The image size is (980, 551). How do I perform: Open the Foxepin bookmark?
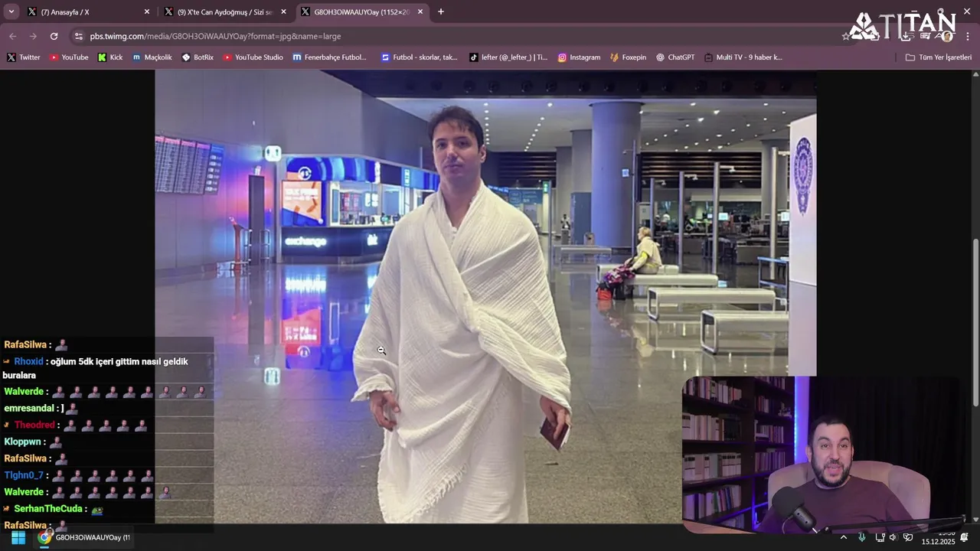coord(628,57)
